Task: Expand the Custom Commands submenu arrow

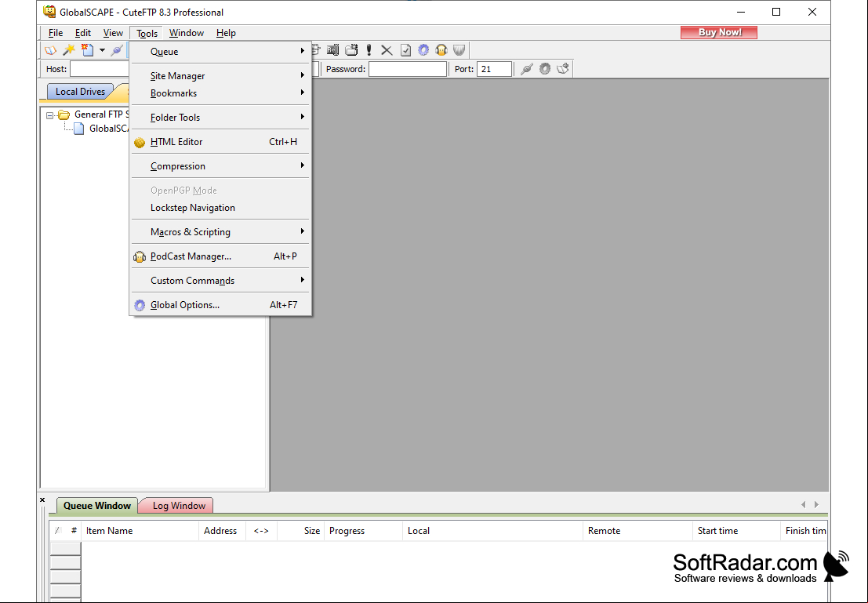Action: click(x=302, y=280)
